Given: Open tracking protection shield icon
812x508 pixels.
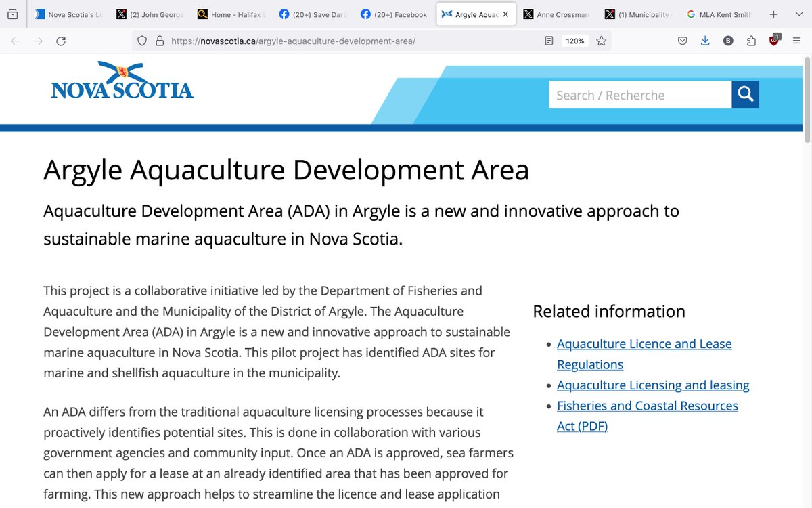Looking at the screenshot, I should 142,41.
